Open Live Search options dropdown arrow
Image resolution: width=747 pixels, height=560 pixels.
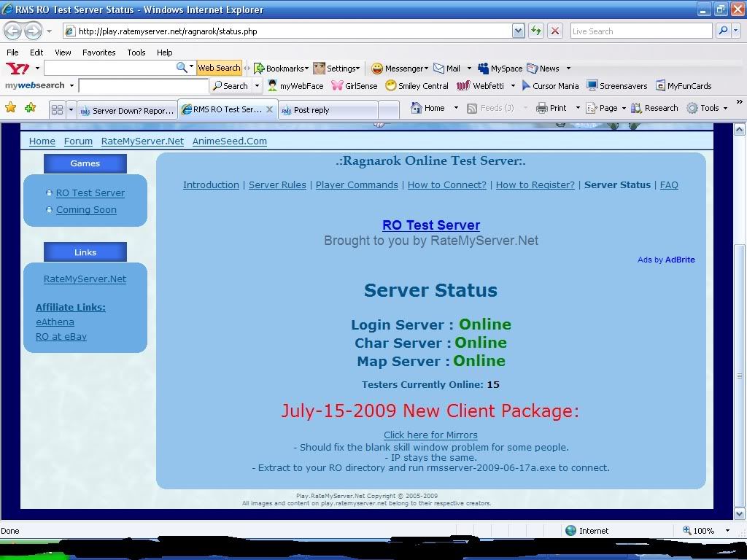point(736,31)
